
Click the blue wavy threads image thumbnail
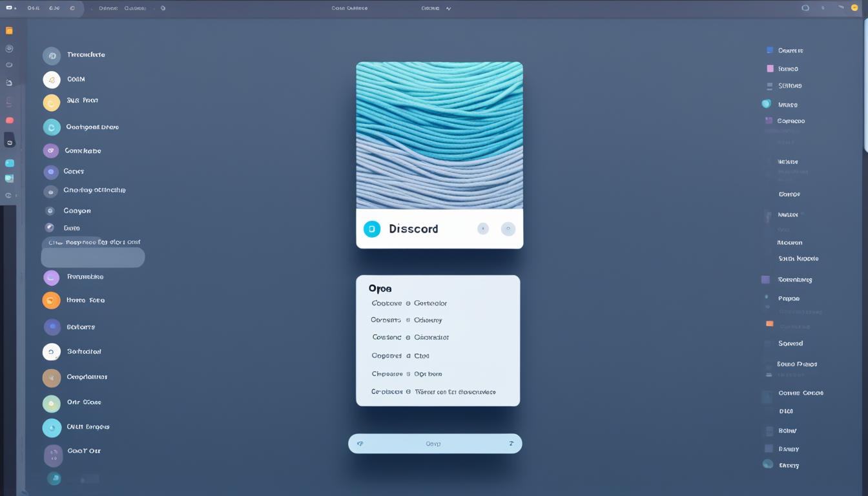pyautogui.click(x=439, y=135)
